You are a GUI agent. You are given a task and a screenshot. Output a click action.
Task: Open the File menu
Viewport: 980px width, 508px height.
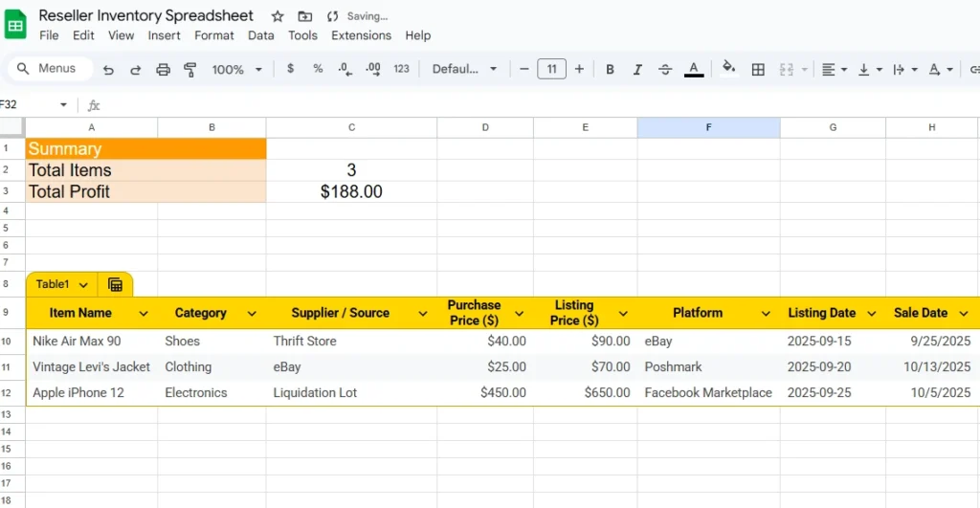tap(49, 35)
